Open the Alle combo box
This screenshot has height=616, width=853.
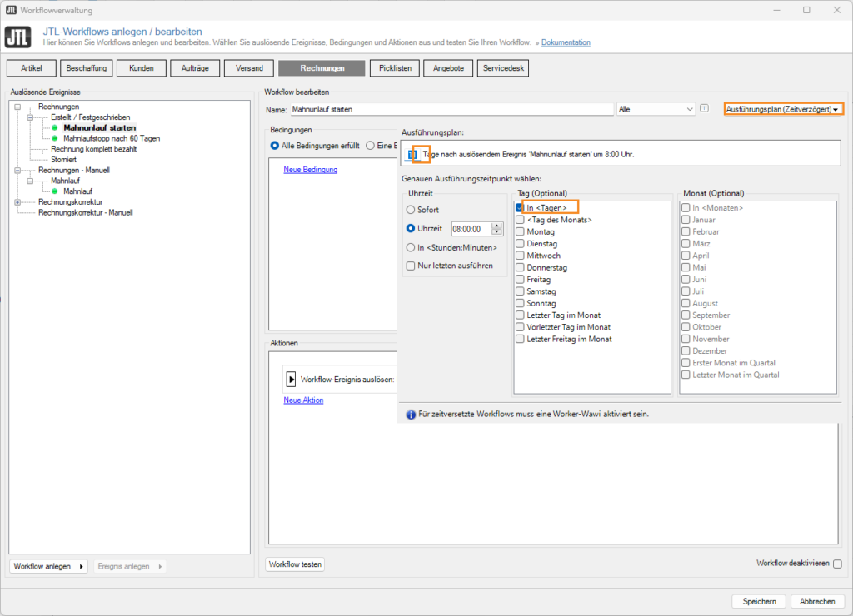689,108
